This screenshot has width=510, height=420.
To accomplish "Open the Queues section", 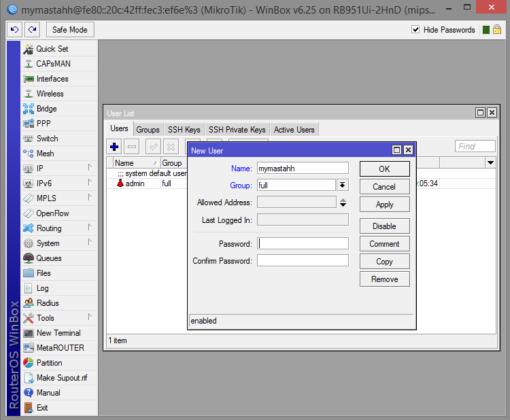I will pos(59,258).
